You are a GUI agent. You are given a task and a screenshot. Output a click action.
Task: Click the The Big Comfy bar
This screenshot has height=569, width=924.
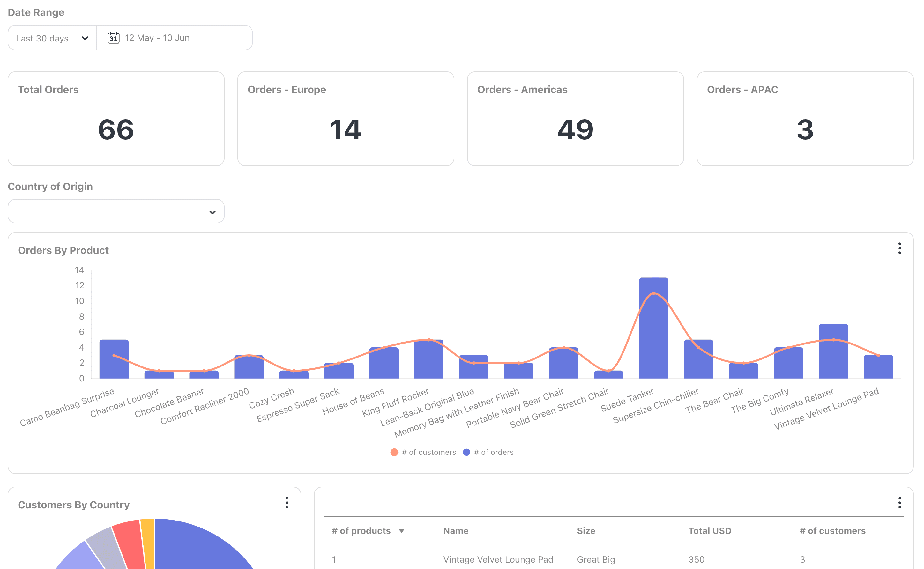click(788, 363)
